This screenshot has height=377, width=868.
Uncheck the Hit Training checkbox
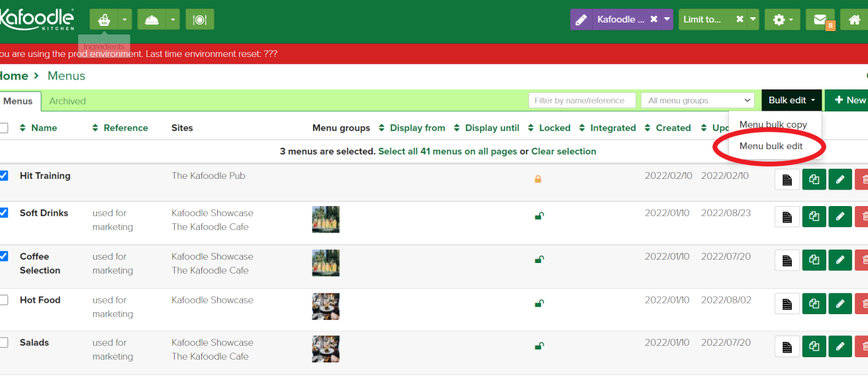pyautogui.click(x=3, y=176)
